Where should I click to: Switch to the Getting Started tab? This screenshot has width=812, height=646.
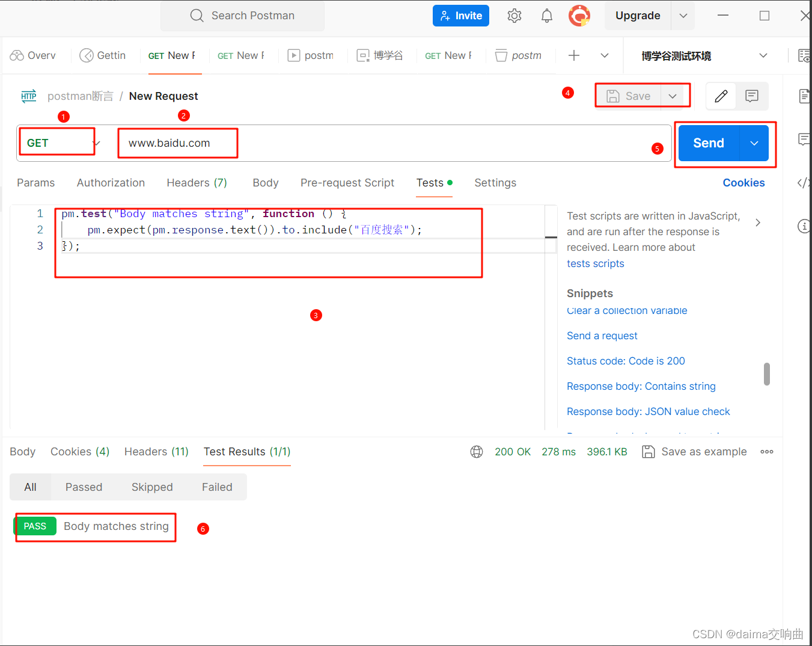pyautogui.click(x=103, y=55)
